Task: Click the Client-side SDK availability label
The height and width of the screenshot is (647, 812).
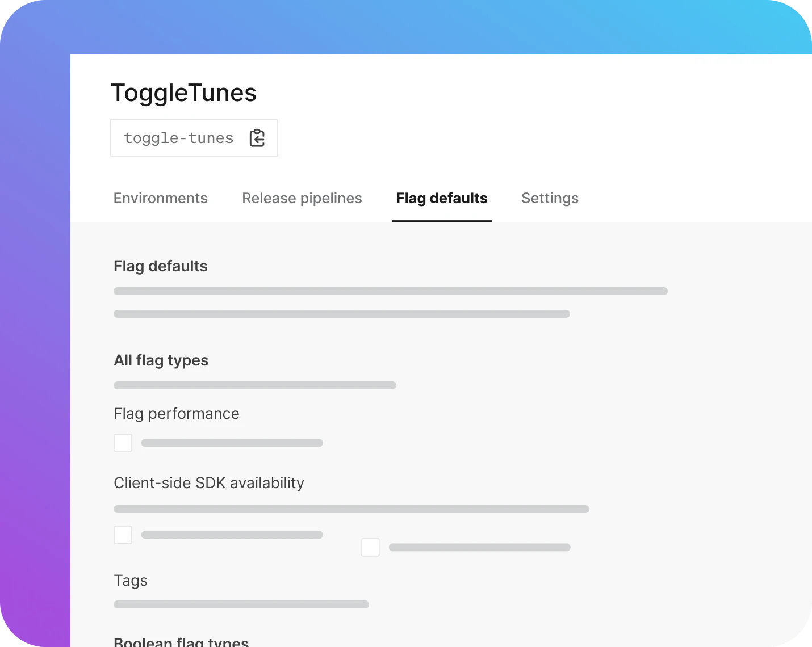Action: tap(208, 482)
